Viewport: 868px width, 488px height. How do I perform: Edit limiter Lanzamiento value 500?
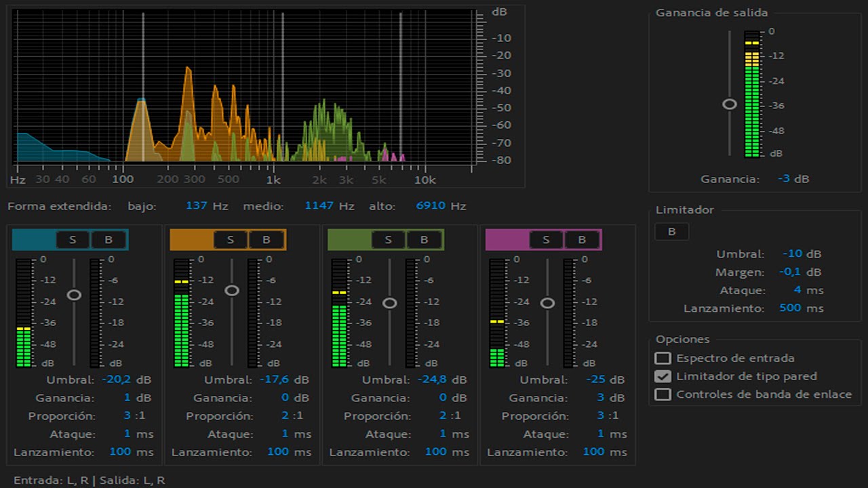pyautogui.click(x=791, y=308)
